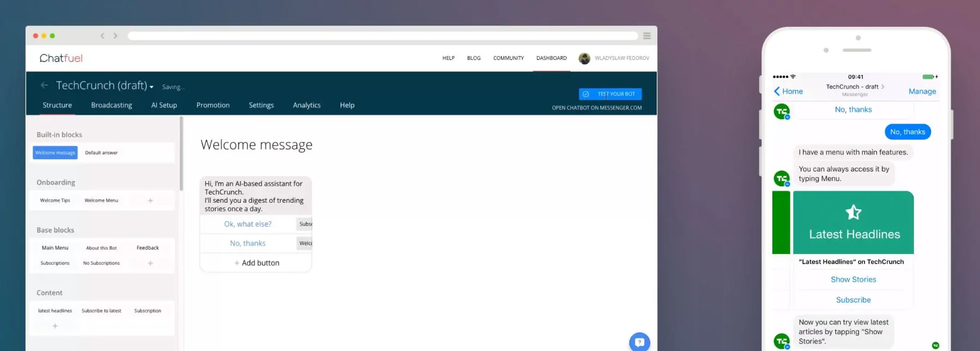Open chatbot on messenger.com link

click(x=597, y=108)
